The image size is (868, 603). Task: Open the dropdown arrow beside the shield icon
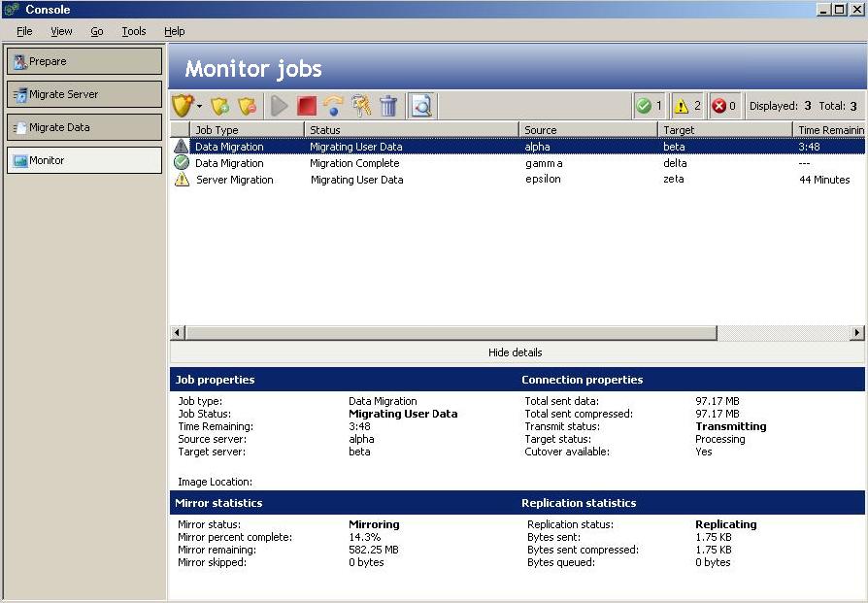pos(200,107)
